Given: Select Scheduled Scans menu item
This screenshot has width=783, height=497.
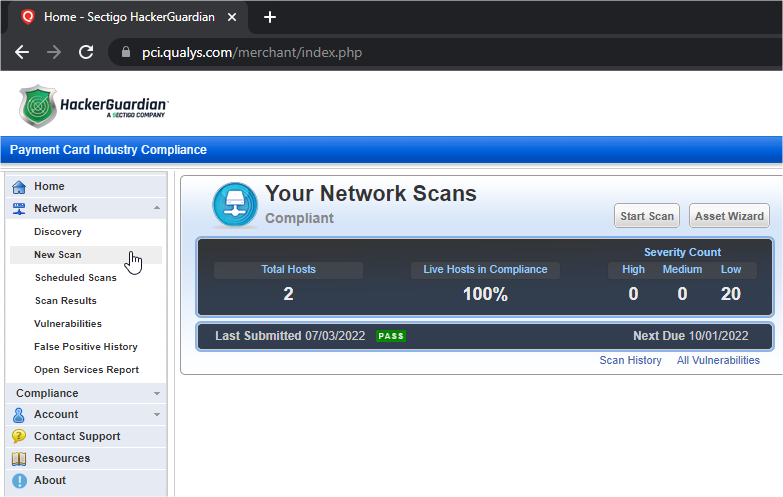Looking at the screenshot, I should pos(75,278).
